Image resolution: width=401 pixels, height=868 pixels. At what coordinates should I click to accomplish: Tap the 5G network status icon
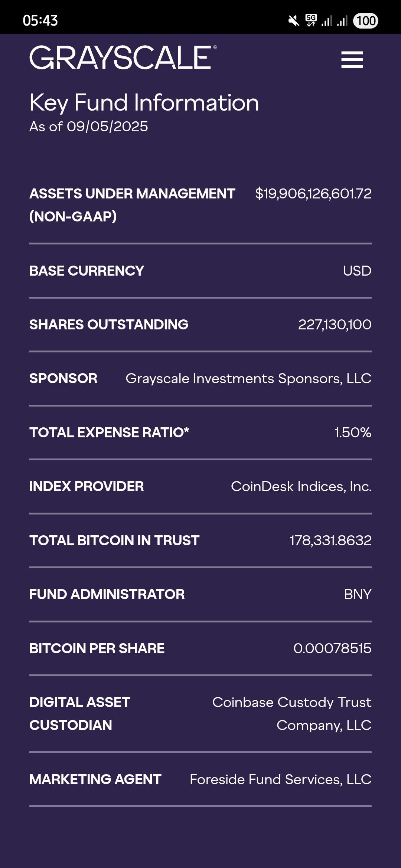coord(311,20)
